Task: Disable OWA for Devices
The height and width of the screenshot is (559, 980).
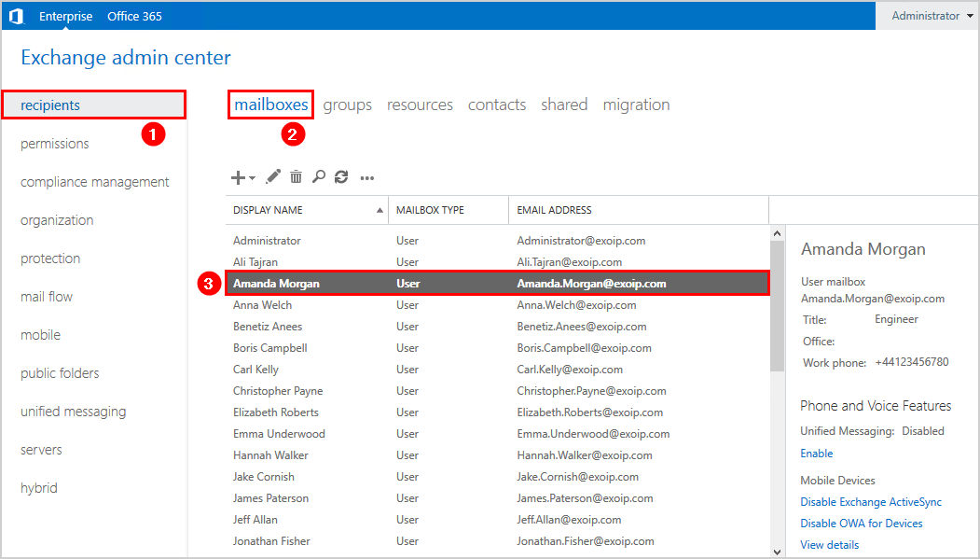Action: tap(861, 523)
